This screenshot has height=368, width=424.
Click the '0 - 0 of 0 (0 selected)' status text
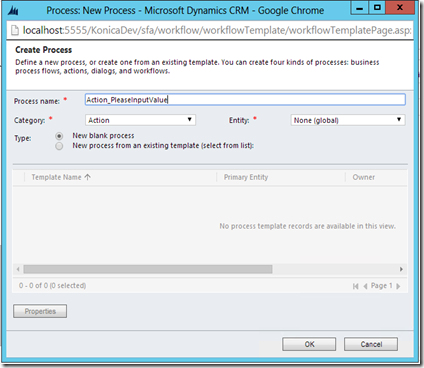coord(52,286)
